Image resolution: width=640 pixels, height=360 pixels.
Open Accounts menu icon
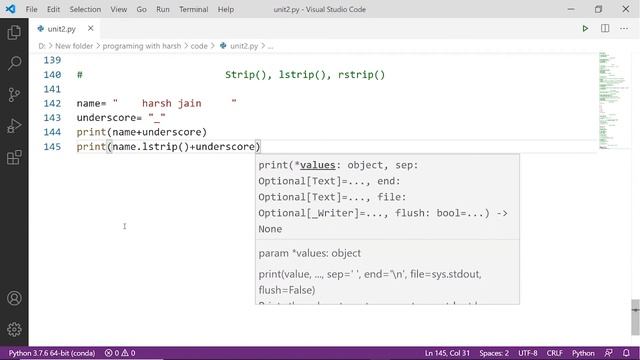pyautogui.click(x=14, y=298)
